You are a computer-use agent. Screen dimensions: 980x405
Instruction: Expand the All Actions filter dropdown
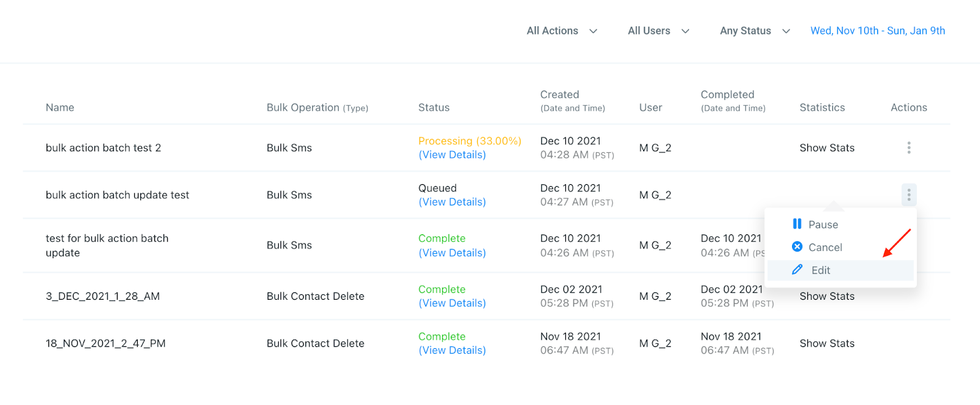click(x=562, y=31)
